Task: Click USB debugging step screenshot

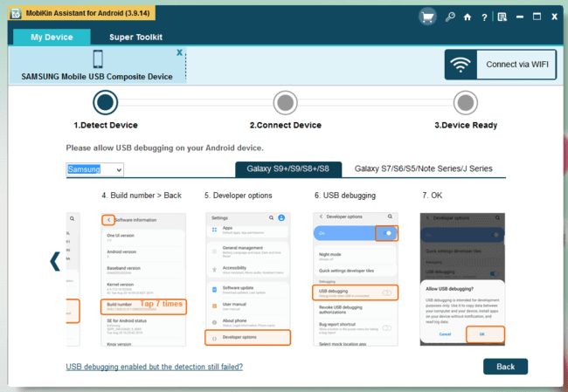Action: [356, 279]
